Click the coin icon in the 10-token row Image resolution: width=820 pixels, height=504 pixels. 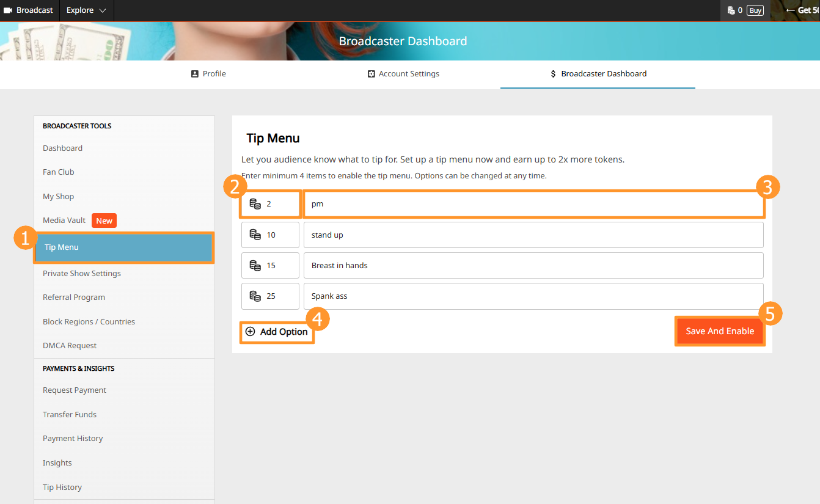[255, 235]
